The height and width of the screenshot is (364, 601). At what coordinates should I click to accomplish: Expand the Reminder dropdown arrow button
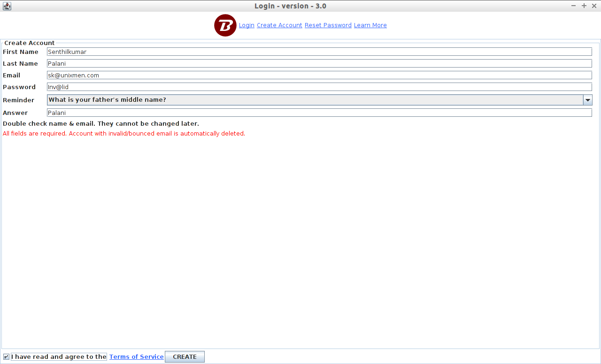tap(587, 100)
